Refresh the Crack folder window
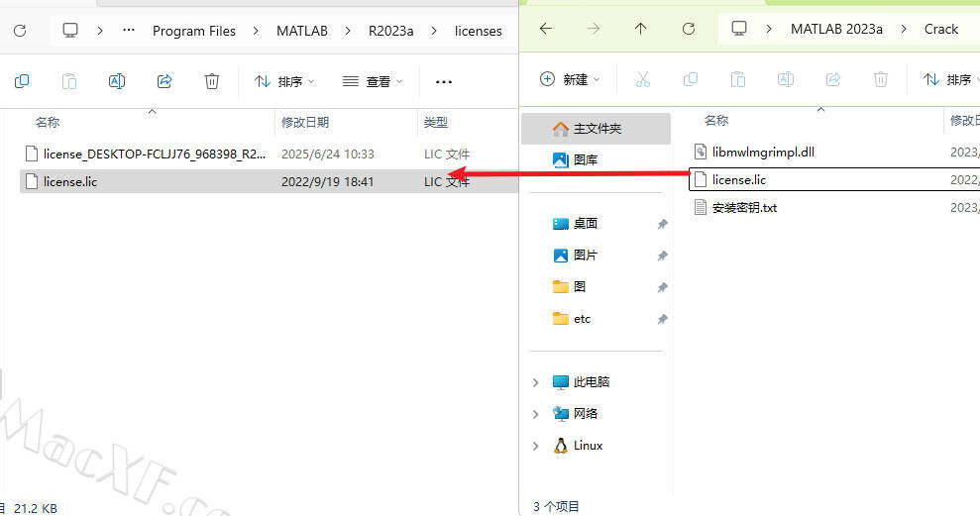Image resolution: width=980 pixels, height=516 pixels. coord(688,29)
